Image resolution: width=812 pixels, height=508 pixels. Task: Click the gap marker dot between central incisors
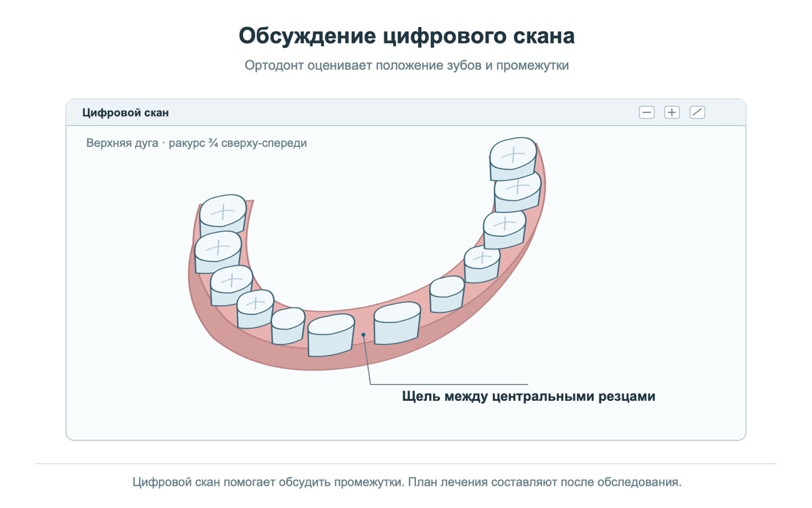tap(364, 334)
